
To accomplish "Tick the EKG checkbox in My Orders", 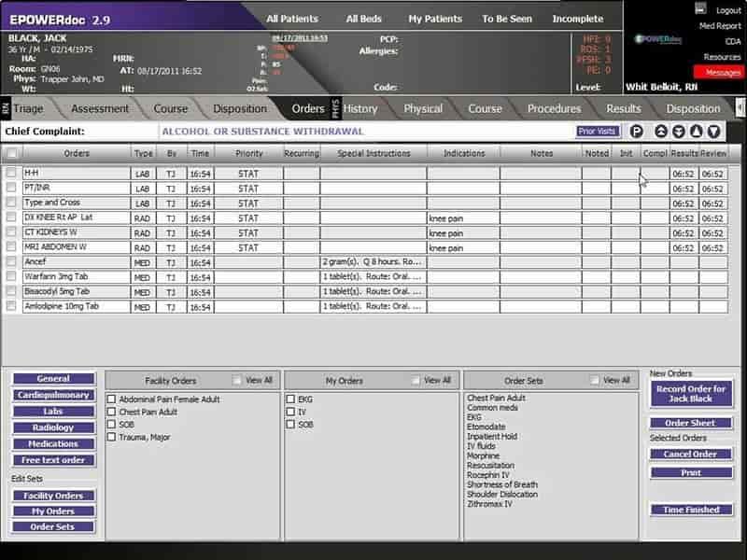I will pos(290,399).
